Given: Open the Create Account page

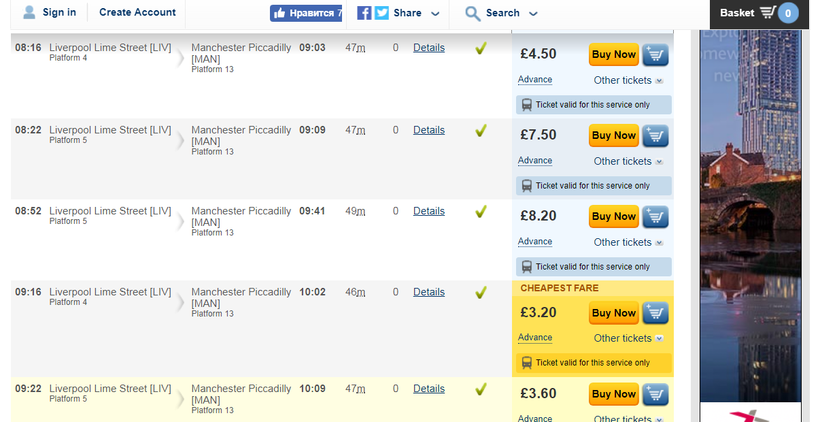Looking at the screenshot, I should pyautogui.click(x=137, y=13).
